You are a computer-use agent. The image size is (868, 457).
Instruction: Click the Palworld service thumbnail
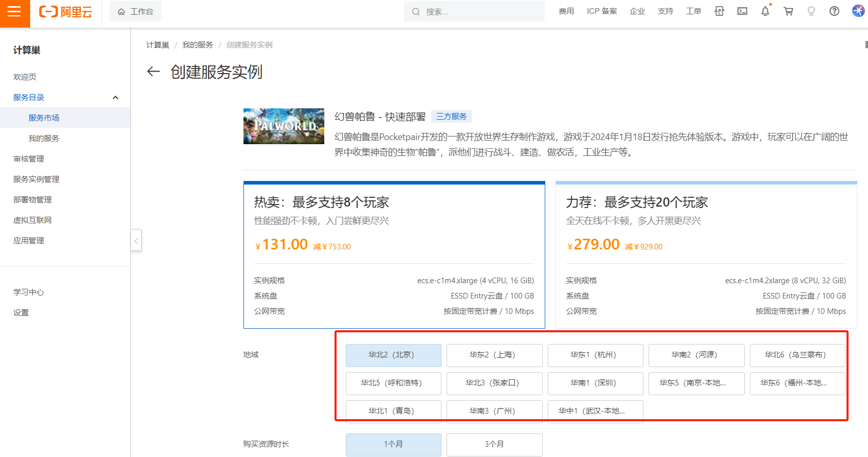point(284,126)
